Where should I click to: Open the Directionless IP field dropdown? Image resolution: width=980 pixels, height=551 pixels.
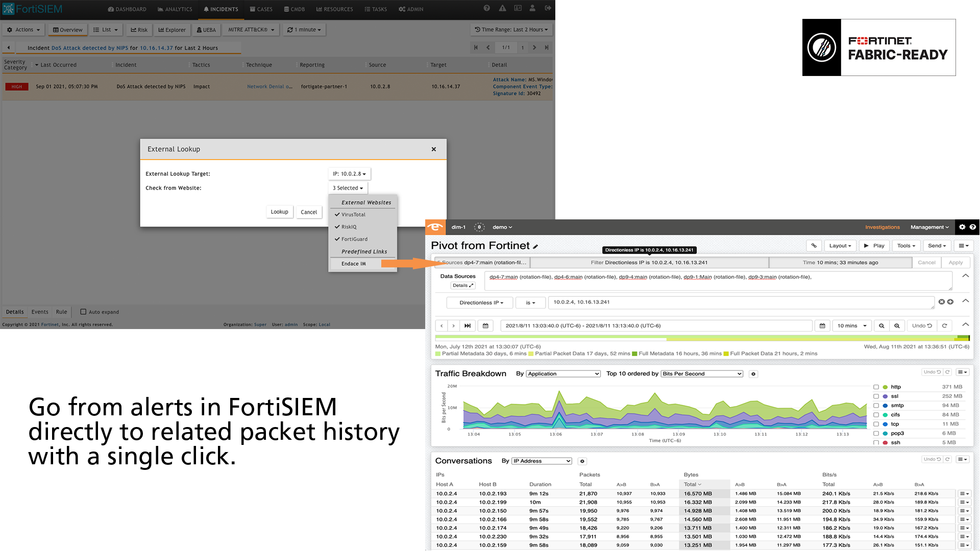point(481,303)
